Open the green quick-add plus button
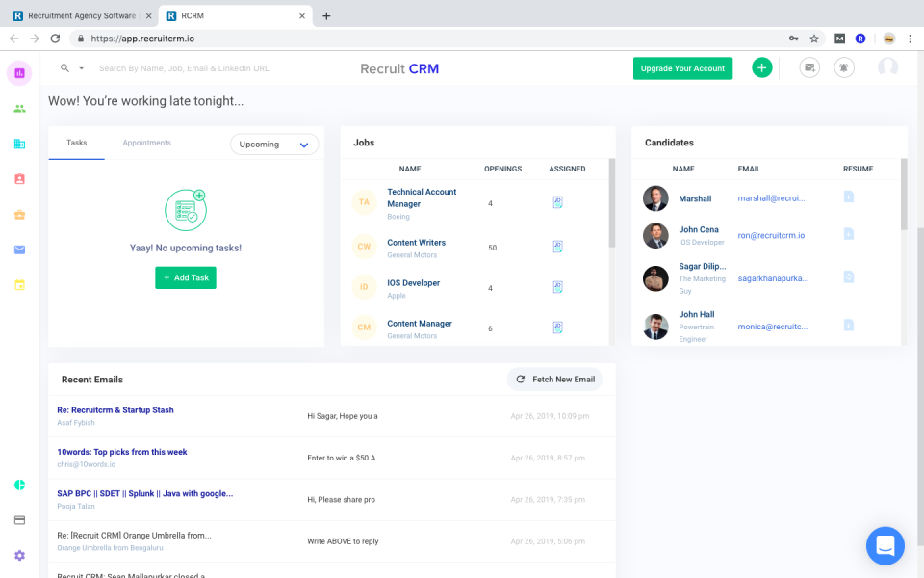The image size is (924, 578). [x=761, y=67]
